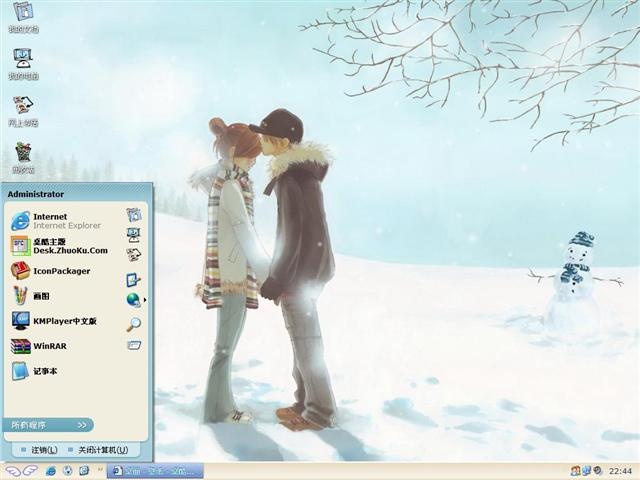Open WinRAR from start menu
640x480 pixels.
click(39, 346)
